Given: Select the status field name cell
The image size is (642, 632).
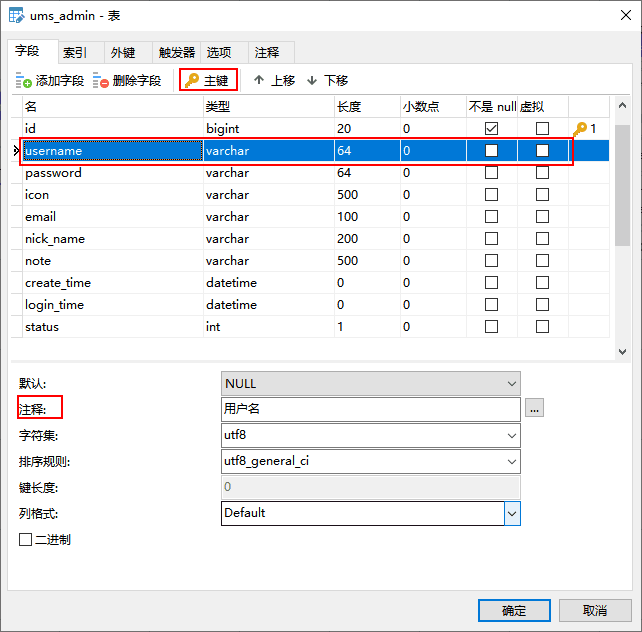Looking at the screenshot, I should 113,327.
